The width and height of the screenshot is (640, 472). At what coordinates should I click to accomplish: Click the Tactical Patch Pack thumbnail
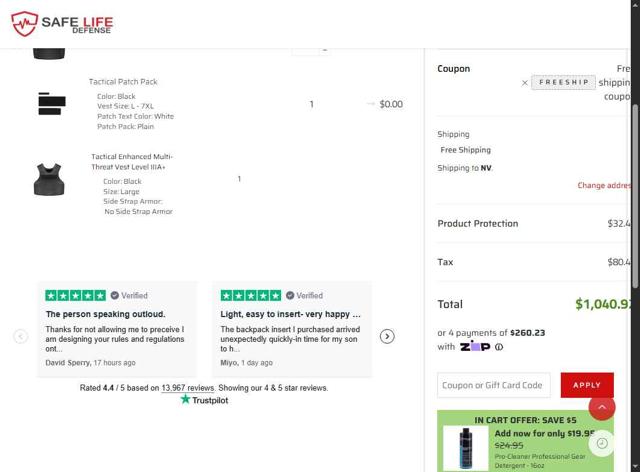pyautogui.click(x=52, y=103)
